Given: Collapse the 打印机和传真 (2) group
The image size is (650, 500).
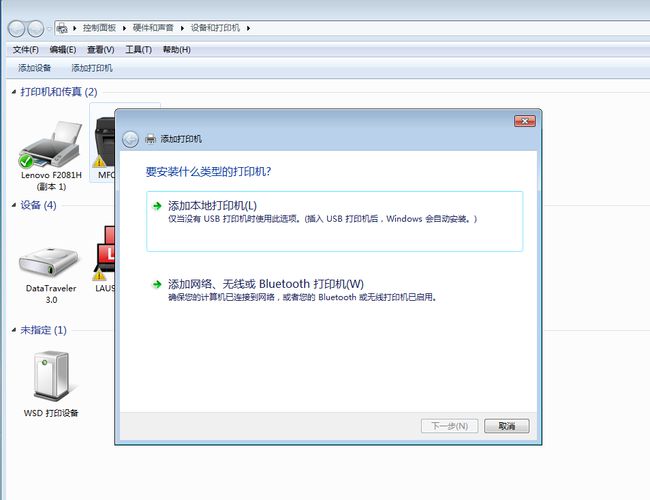Looking at the screenshot, I should (x=14, y=92).
